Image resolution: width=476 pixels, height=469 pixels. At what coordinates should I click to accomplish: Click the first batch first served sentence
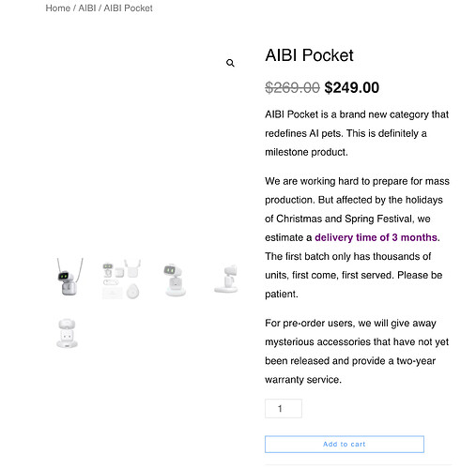point(354,275)
